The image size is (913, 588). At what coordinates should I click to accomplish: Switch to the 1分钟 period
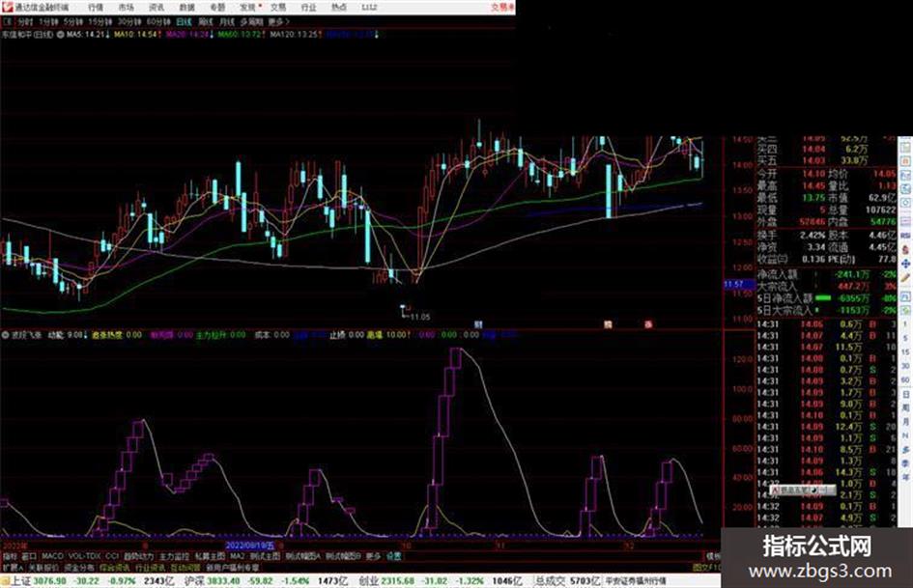click(x=47, y=21)
